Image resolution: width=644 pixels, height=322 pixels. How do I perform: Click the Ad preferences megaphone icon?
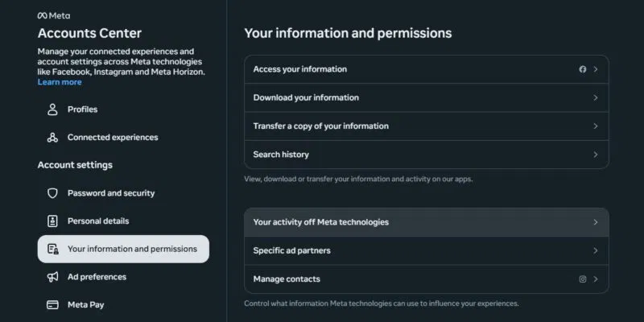pyautogui.click(x=53, y=277)
